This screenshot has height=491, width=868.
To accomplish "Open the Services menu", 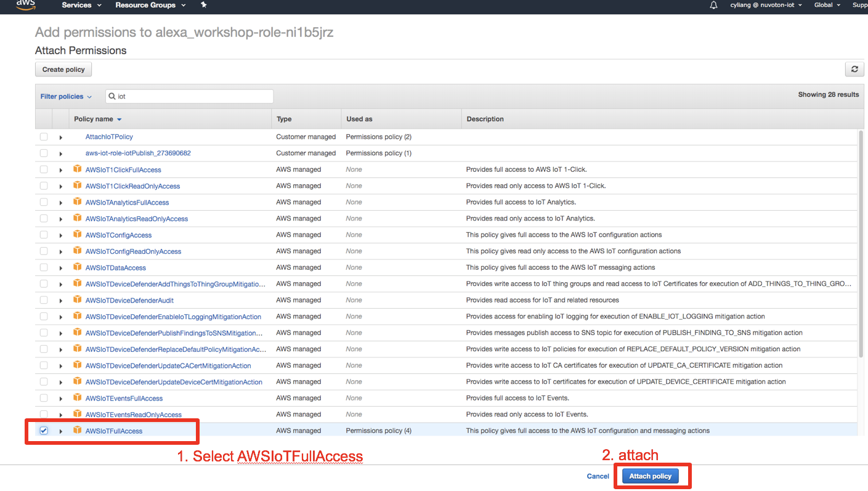I will point(80,5).
